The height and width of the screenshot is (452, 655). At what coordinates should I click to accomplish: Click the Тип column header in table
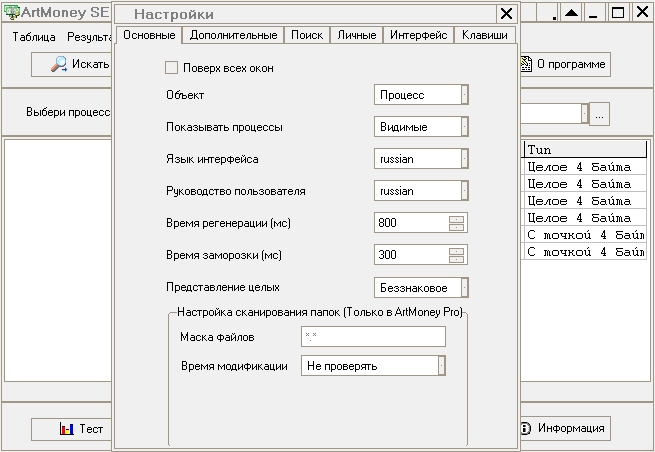tap(584, 150)
